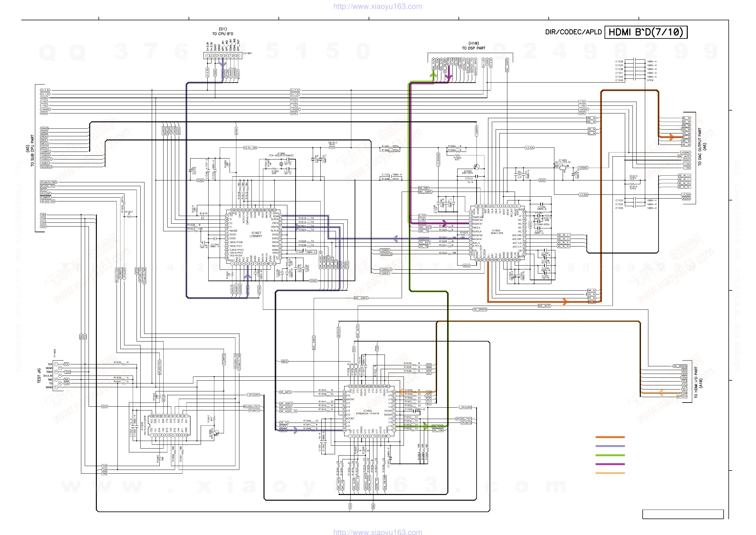756x535 pixels.
Task: Click the orange legend line swatch
Action: [x=610, y=437]
